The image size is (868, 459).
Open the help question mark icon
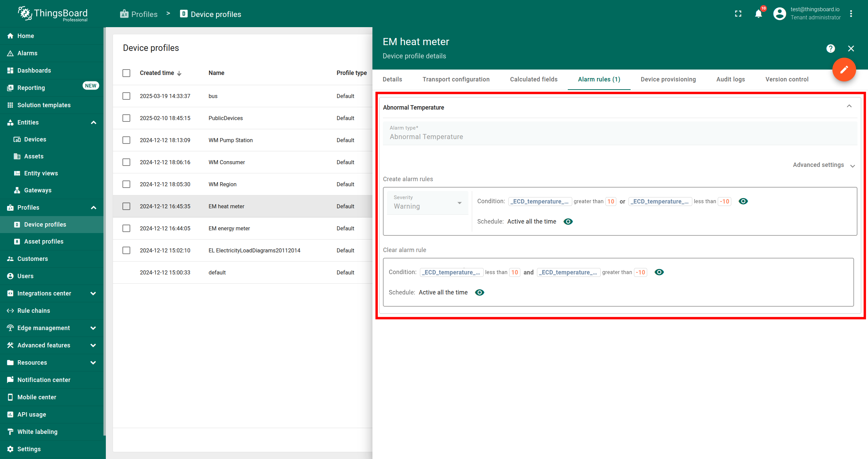click(x=830, y=49)
